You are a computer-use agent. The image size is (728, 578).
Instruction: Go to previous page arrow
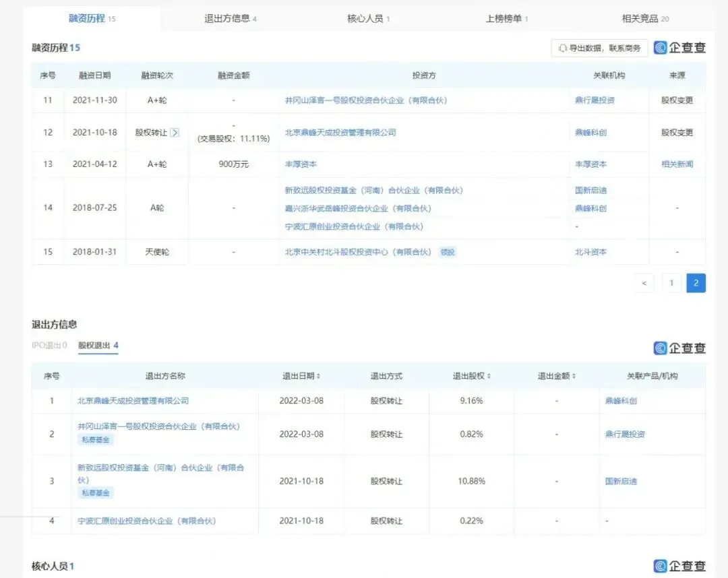pyautogui.click(x=644, y=283)
